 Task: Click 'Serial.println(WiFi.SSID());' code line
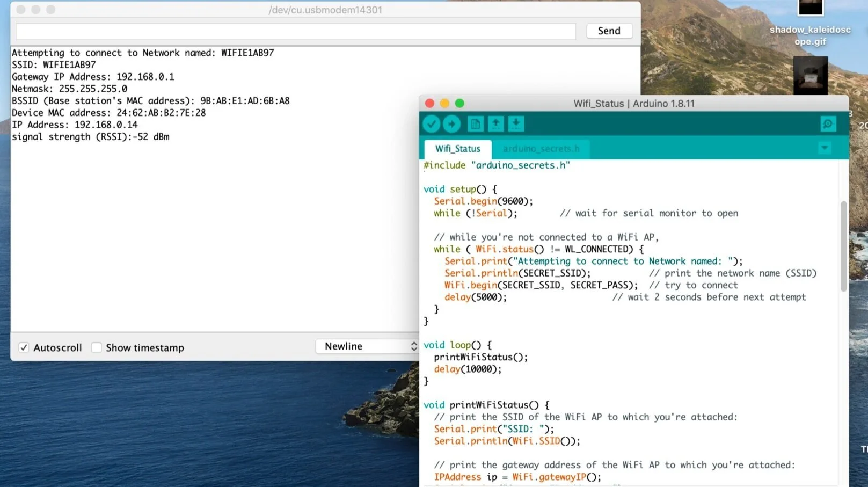[x=507, y=441]
